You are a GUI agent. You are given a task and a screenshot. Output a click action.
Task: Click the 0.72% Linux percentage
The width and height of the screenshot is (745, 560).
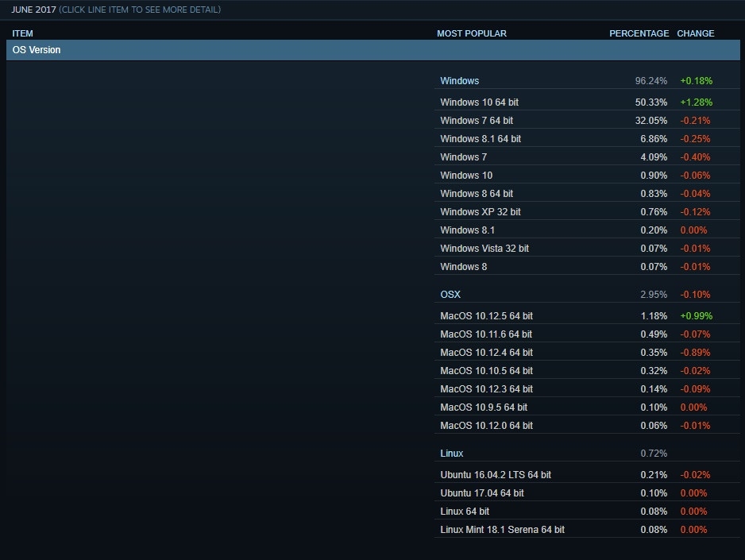point(654,453)
